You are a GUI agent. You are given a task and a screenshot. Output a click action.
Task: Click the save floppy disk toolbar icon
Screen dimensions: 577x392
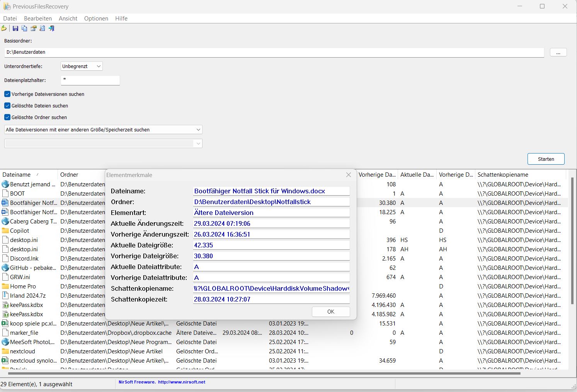(15, 29)
